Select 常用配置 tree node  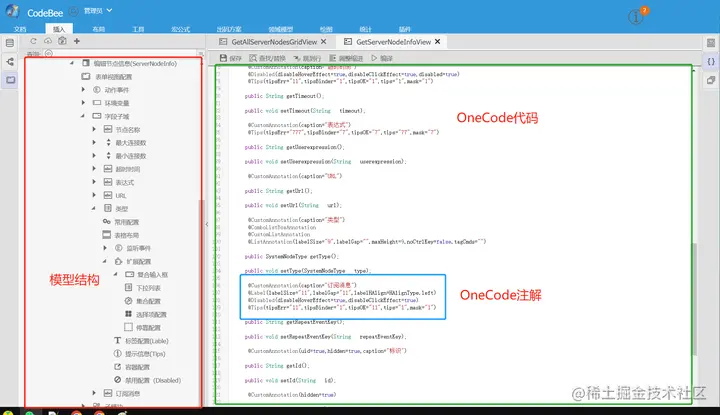[x=121, y=222]
